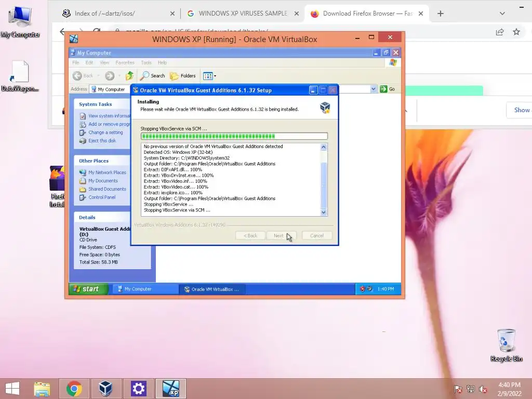Click My Computer in XP taskbar

click(146, 289)
